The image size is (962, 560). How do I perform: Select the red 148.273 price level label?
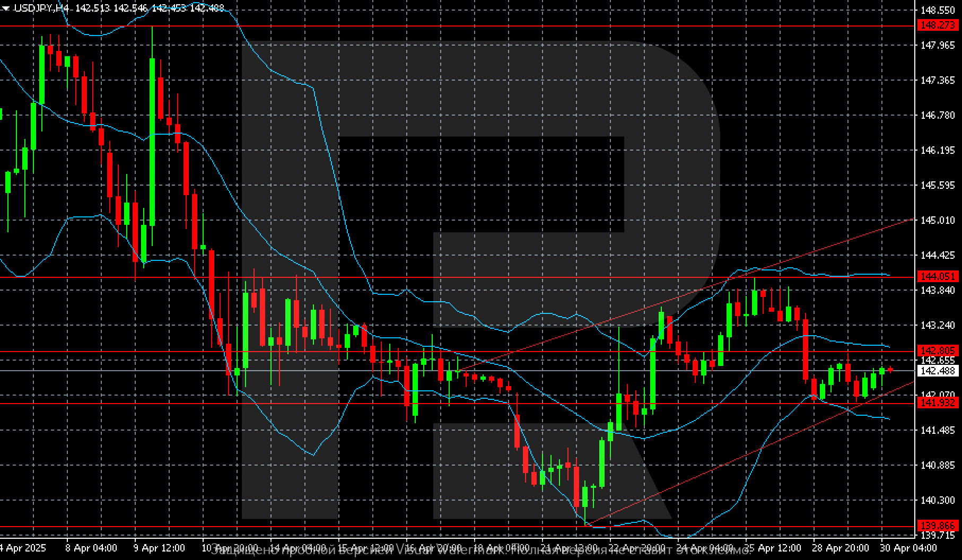click(x=938, y=25)
